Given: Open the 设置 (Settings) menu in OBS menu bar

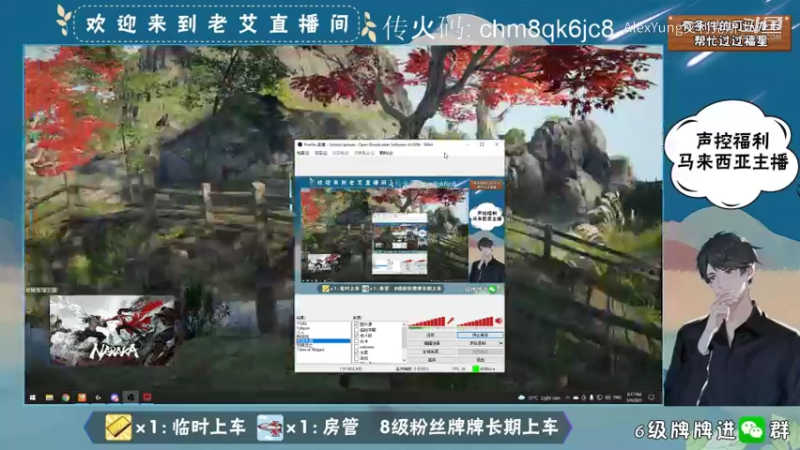Looking at the screenshot, I should [x=320, y=153].
